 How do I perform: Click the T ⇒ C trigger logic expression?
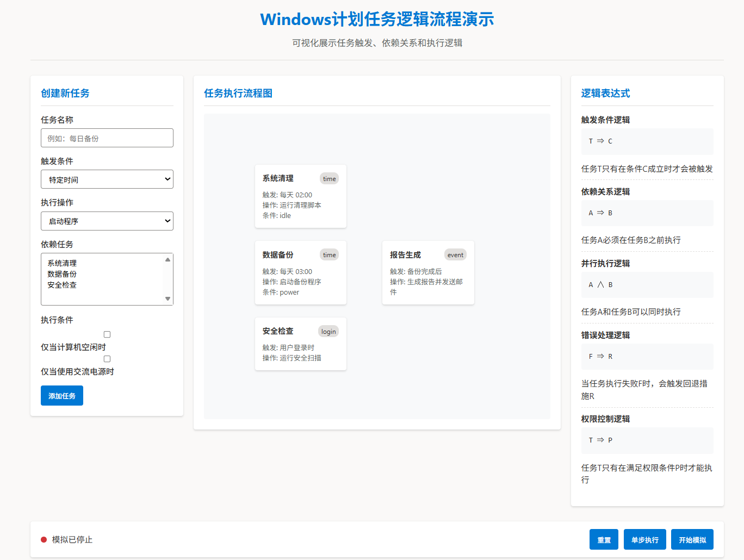(x=647, y=141)
